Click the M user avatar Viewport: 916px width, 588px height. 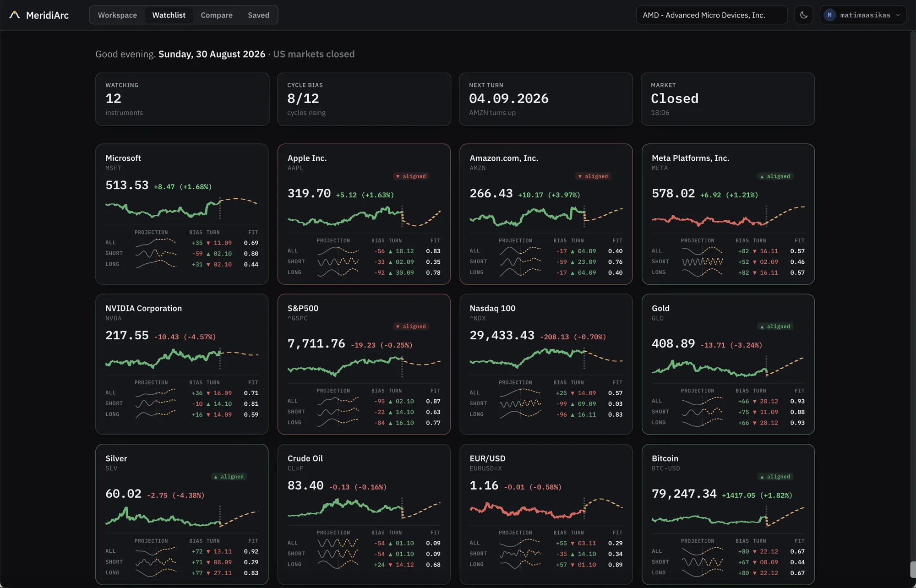pyautogui.click(x=829, y=15)
